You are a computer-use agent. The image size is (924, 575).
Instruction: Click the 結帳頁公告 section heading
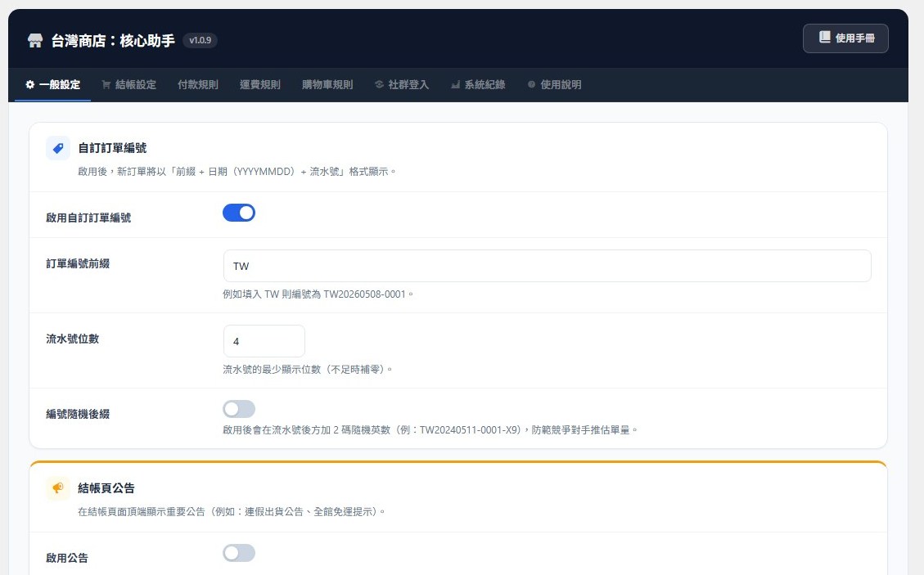(106, 487)
